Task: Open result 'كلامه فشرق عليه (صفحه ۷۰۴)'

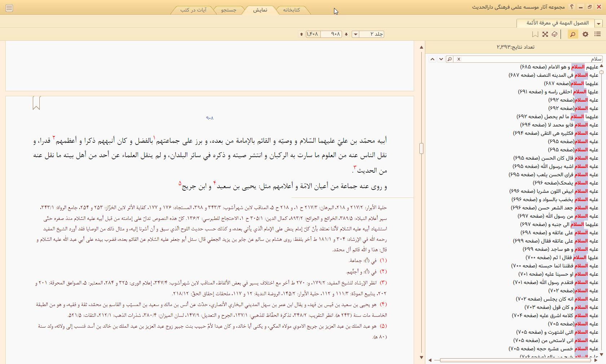Action: click(x=555, y=315)
